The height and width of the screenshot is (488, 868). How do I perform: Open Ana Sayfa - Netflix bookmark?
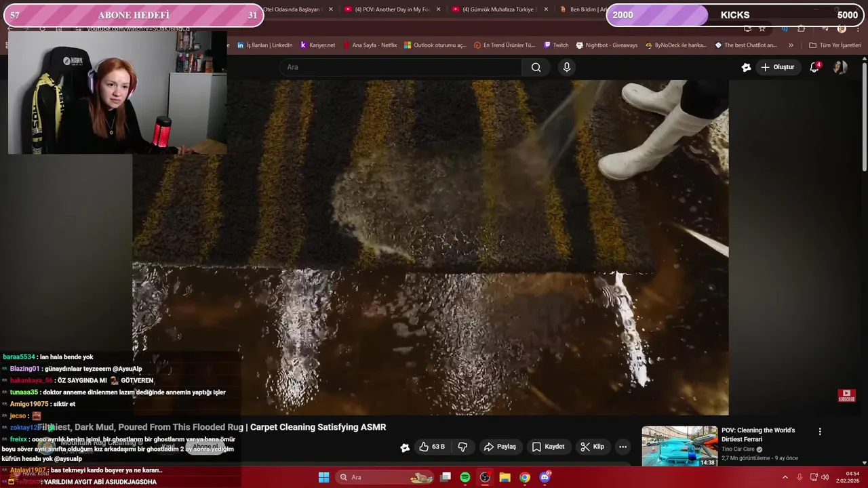pos(370,45)
